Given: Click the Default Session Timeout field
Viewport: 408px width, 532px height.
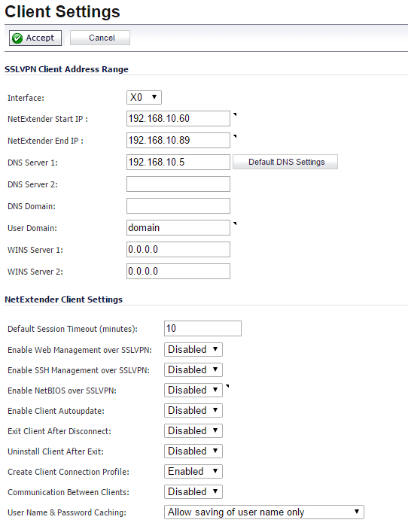Looking at the screenshot, I should (202, 328).
